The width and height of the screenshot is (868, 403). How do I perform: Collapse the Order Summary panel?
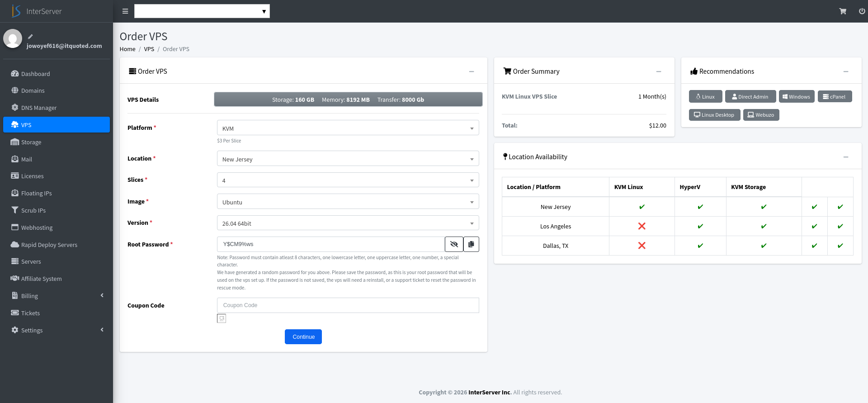[x=659, y=71]
